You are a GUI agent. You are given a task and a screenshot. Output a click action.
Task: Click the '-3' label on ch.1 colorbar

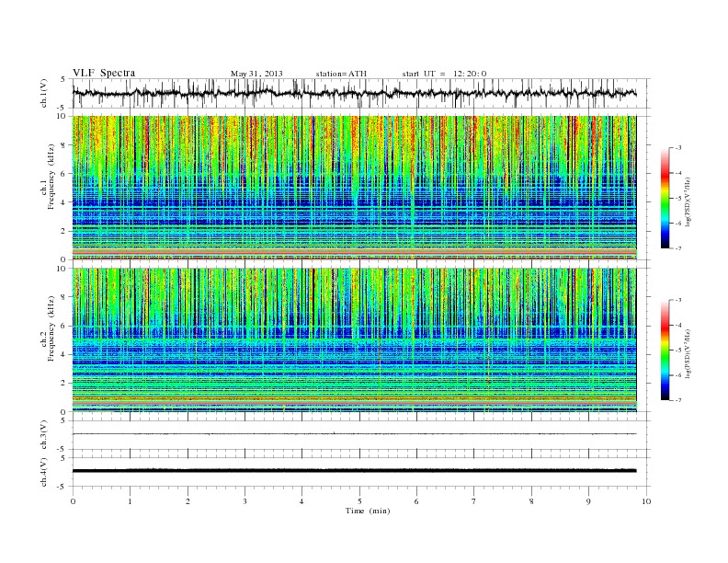678,148
